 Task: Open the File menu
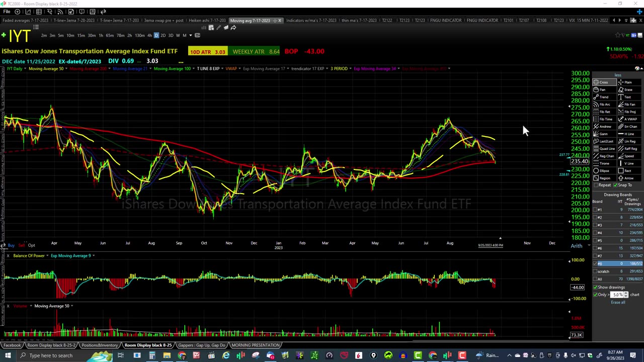click(7, 11)
